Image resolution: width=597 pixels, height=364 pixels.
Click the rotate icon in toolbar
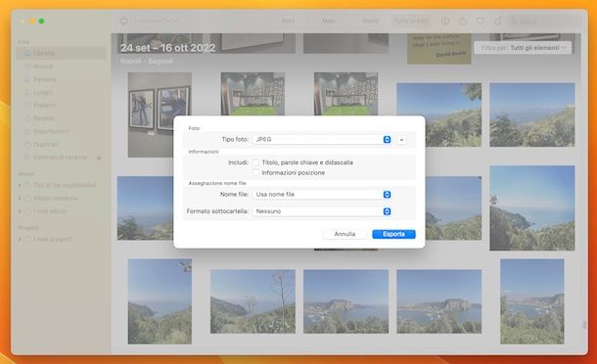click(497, 21)
